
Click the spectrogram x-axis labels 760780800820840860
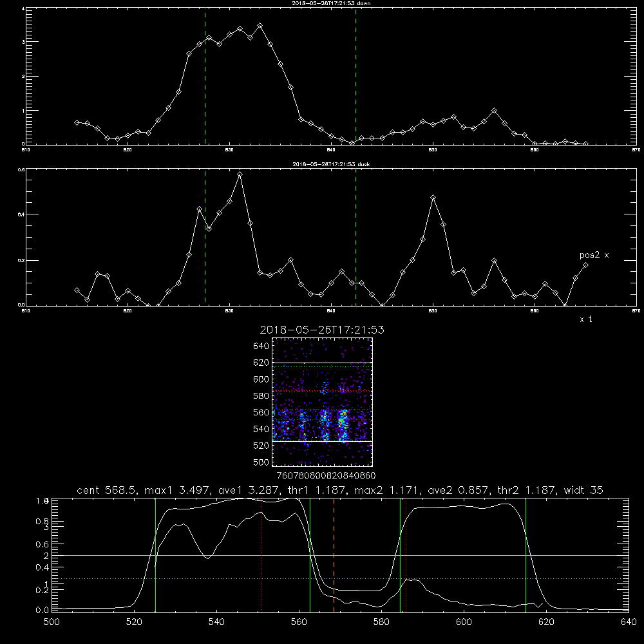click(326, 476)
